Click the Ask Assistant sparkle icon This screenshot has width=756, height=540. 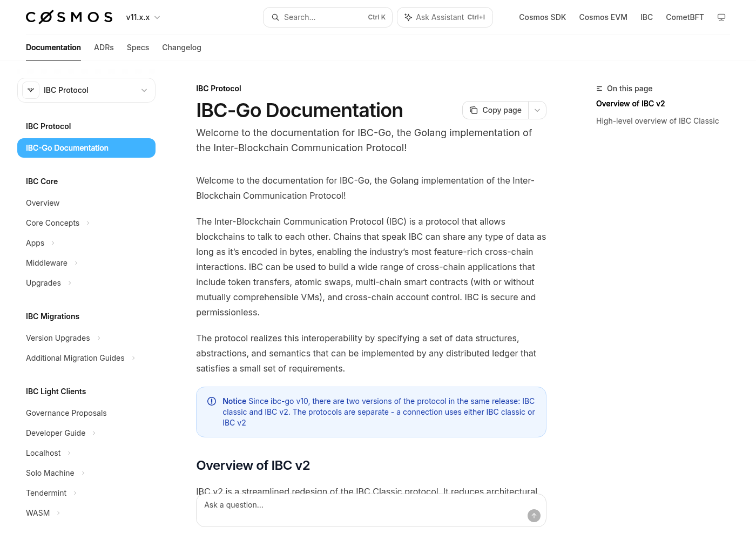pos(408,17)
